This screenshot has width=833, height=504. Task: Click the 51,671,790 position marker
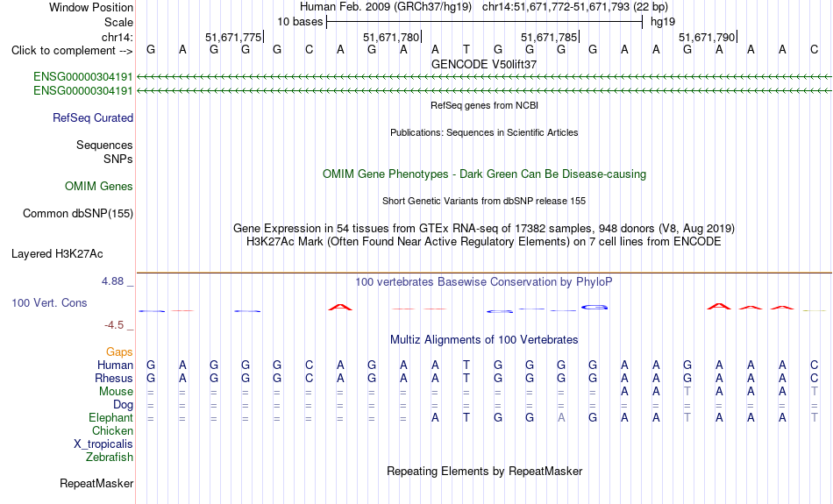point(707,37)
